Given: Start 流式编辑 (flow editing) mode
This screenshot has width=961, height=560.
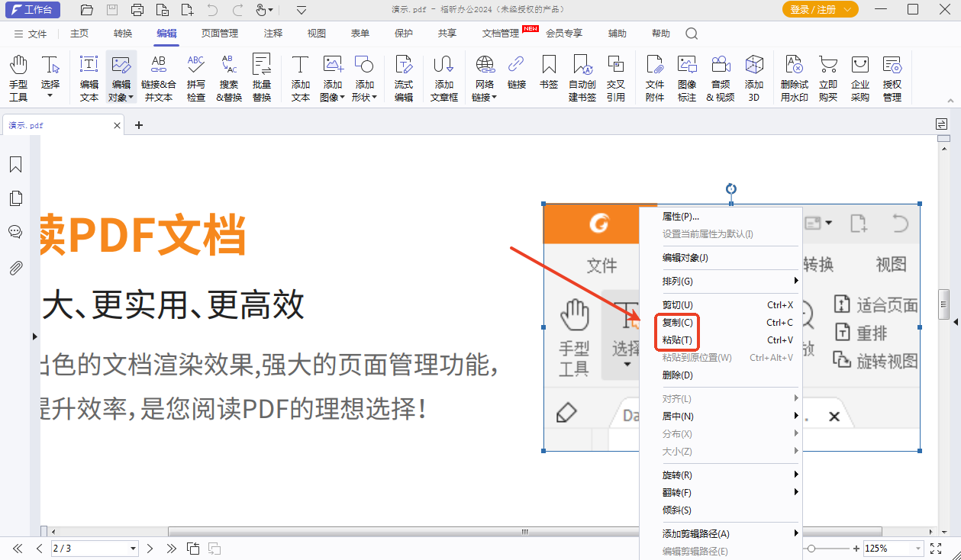Looking at the screenshot, I should [x=404, y=77].
